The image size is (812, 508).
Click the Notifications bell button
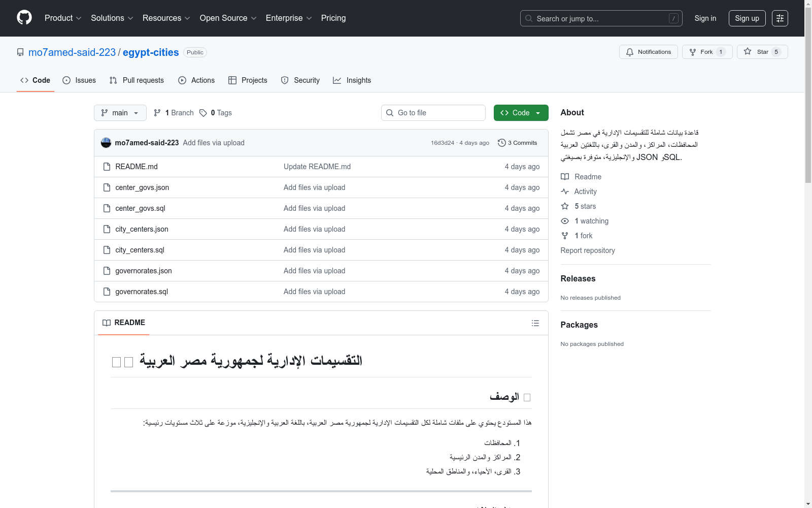tap(648, 52)
